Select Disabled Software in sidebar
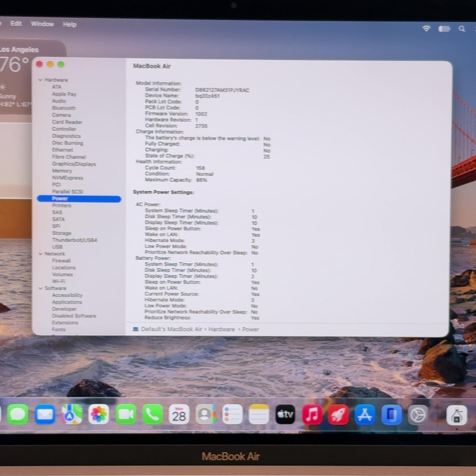 [74, 316]
